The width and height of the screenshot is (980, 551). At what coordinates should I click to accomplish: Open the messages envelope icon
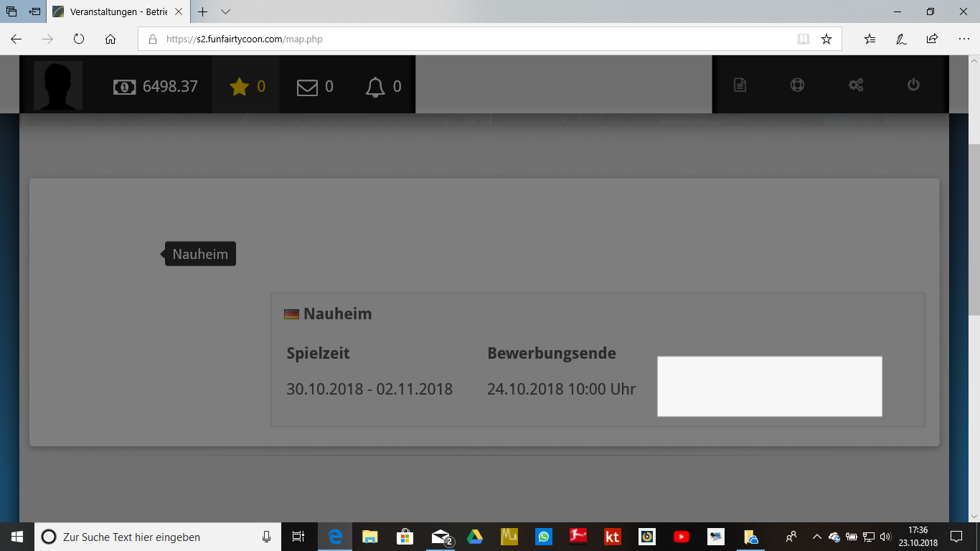pyautogui.click(x=307, y=88)
